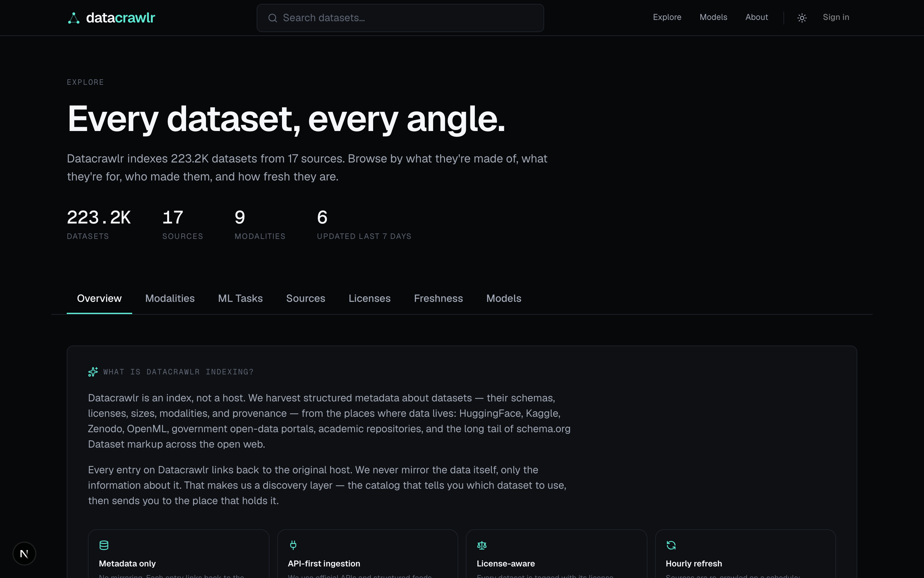
Task: Click the scales icon above License-aware
Action: [x=482, y=545]
